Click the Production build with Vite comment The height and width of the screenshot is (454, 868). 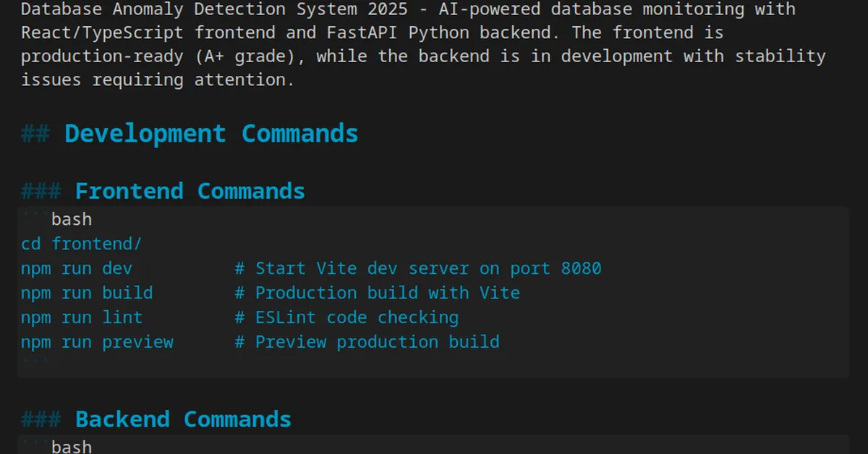coord(376,292)
